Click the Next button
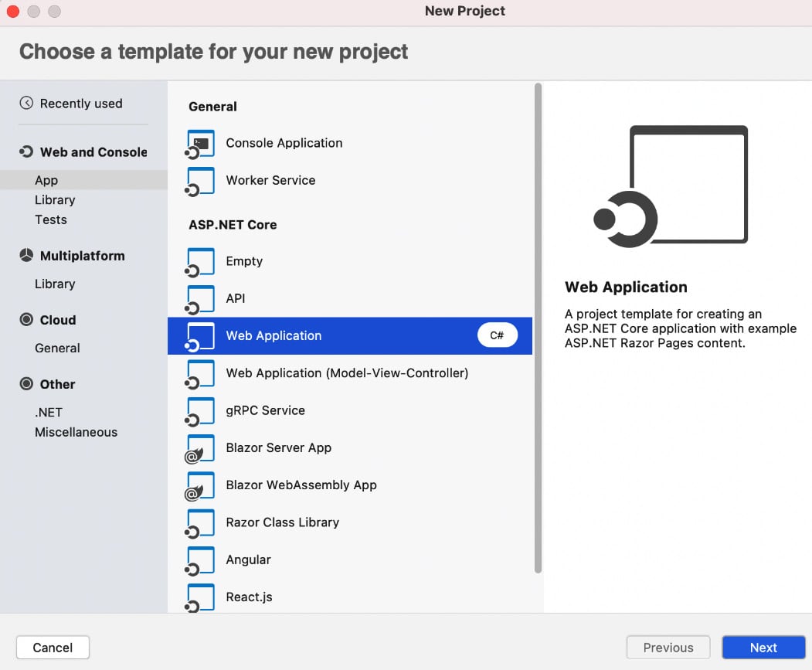 click(763, 647)
